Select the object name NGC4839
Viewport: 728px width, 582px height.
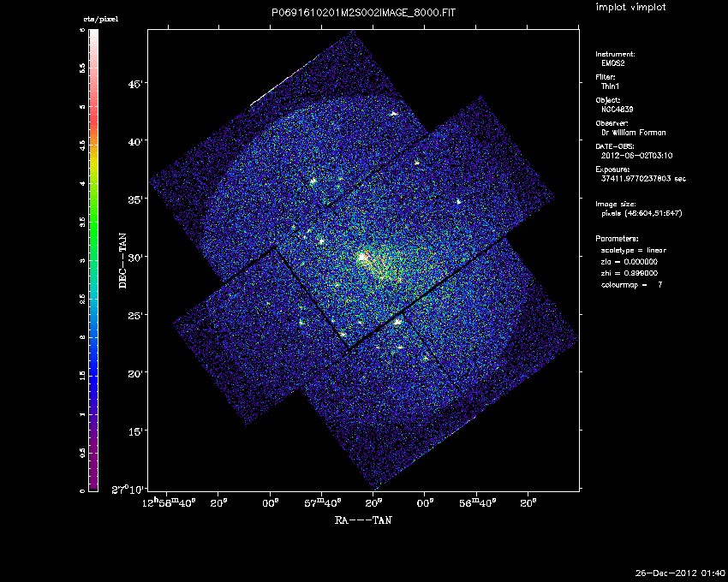[x=617, y=110]
